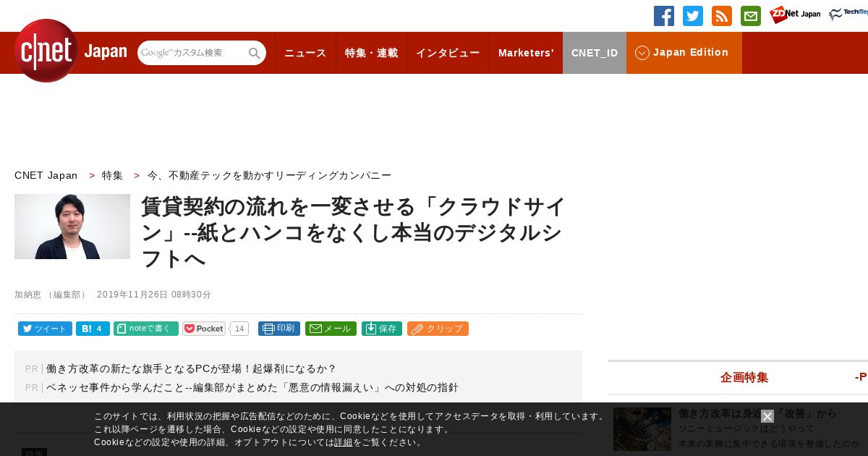Image resolution: width=868 pixels, height=456 pixels.
Task: Go to CNET Japan breadcrumb
Action: click(x=46, y=175)
